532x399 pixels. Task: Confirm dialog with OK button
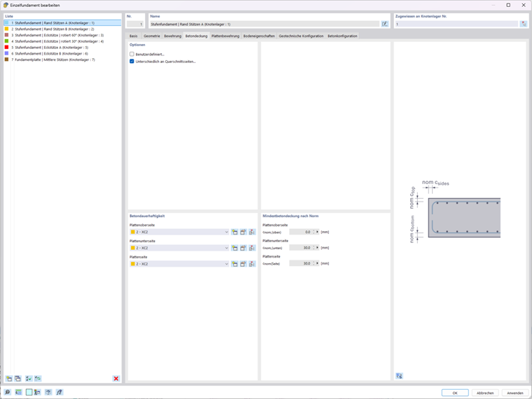455,393
